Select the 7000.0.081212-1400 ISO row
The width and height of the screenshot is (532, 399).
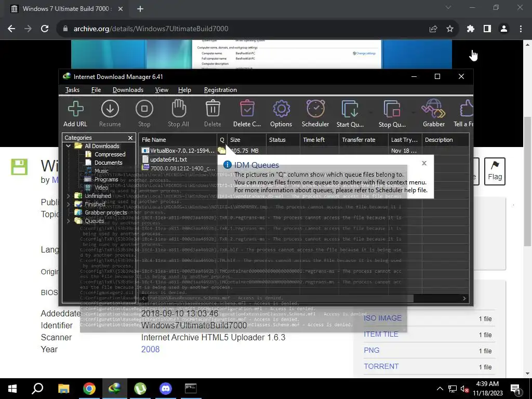[179, 168]
